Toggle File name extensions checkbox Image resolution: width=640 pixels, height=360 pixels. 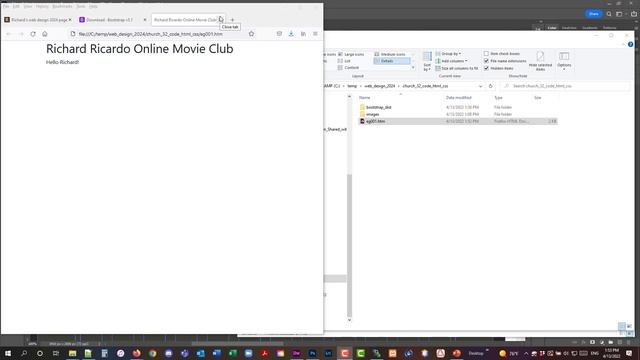point(505,61)
